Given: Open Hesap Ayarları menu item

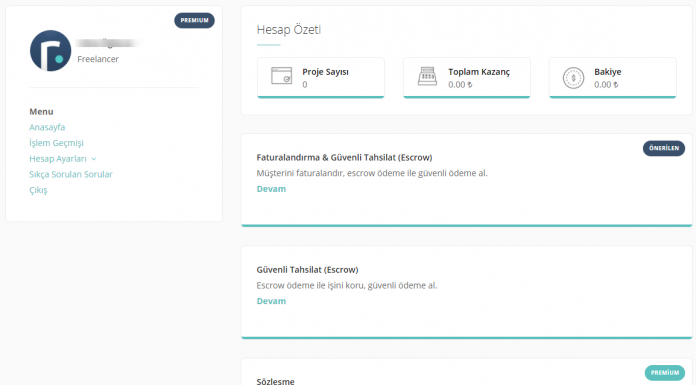Looking at the screenshot, I should 58,159.
